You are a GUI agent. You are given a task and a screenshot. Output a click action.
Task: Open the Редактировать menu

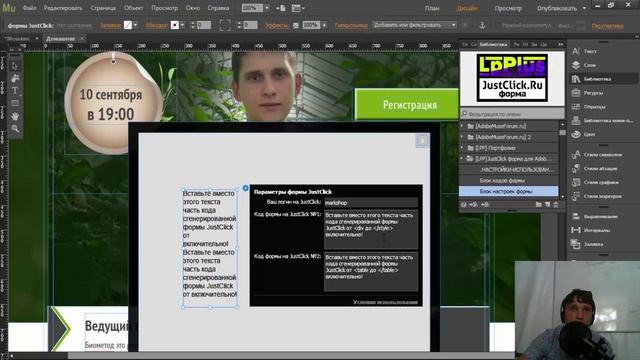(63, 8)
